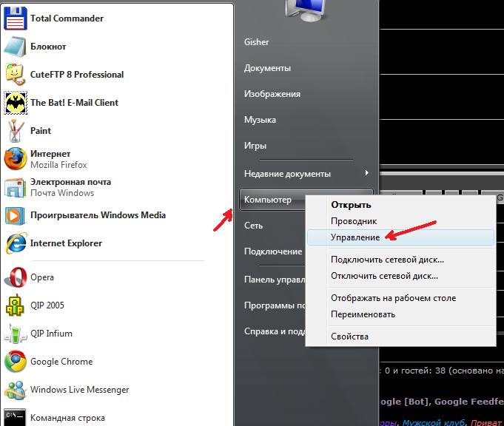504x426 pixels.
Task: Launch Mozilla Firefox Интернет shortcut
Action: (59, 159)
